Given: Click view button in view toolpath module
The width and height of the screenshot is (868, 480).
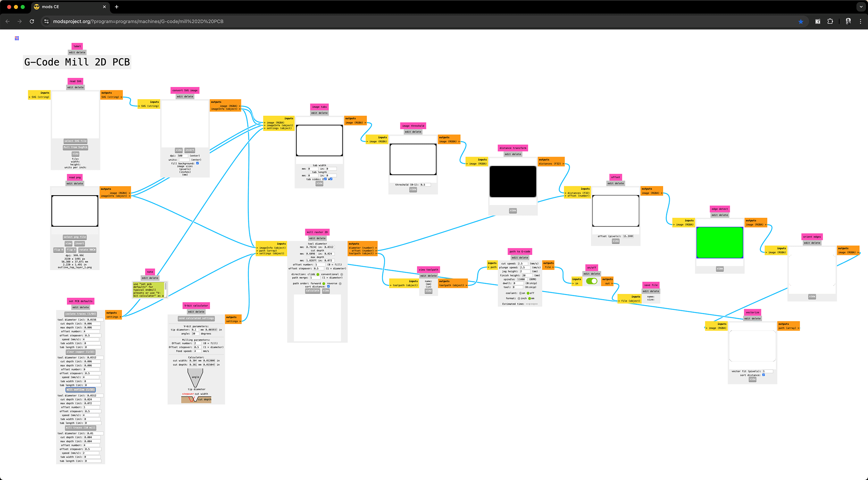Looking at the screenshot, I should (x=429, y=291).
